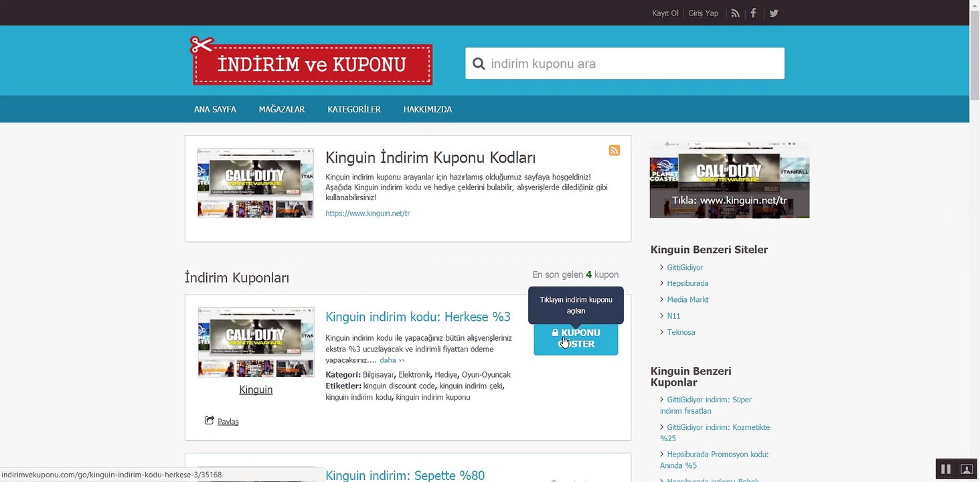980x482 pixels.
Task: Click the İNDİRİM ve KUPONU logo
Action: point(311,61)
